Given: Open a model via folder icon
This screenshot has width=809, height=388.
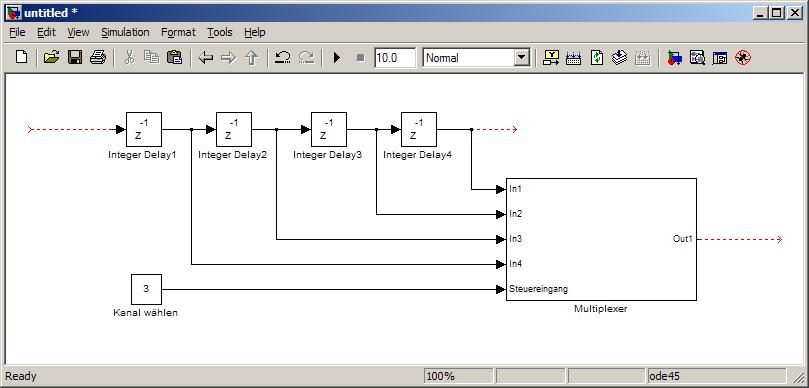Looking at the screenshot, I should coord(51,57).
